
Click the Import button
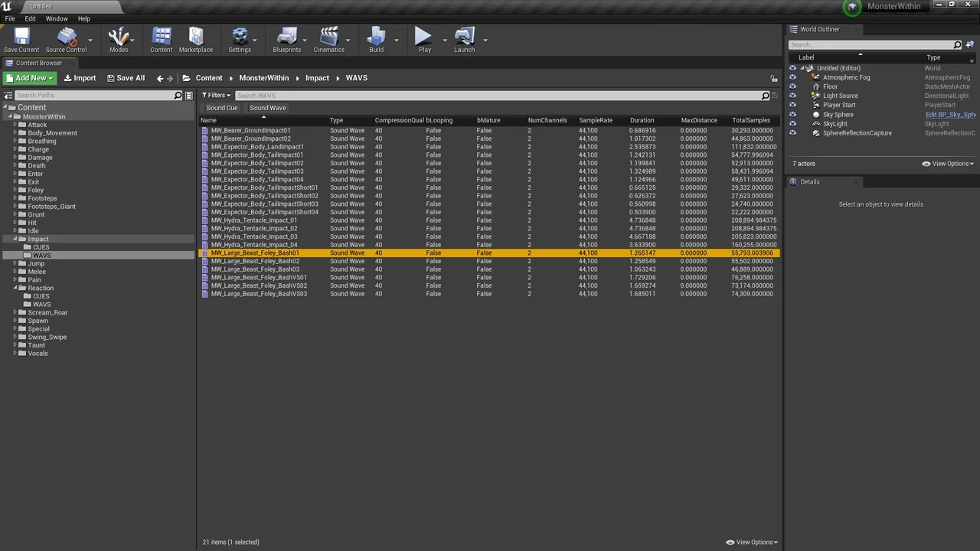(x=80, y=78)
